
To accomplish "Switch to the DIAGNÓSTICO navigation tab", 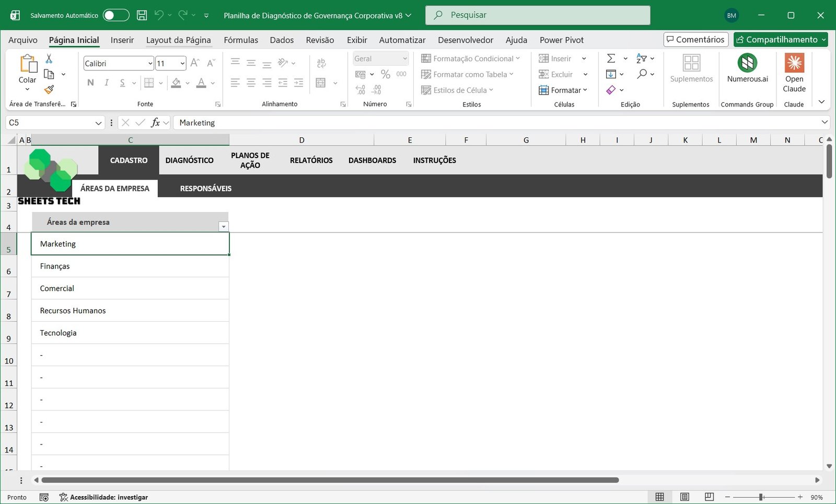I will pyautogui.click(x=189, y=160).
